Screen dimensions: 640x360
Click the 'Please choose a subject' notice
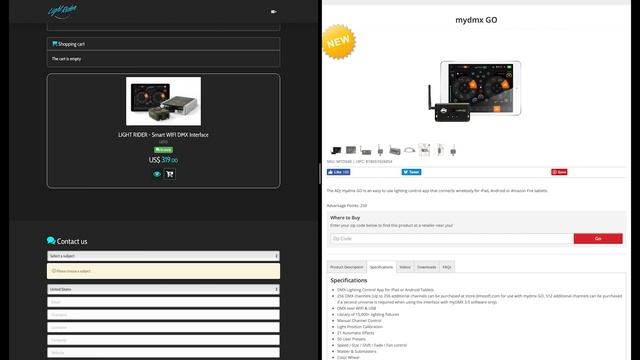(x=163, y=271)
